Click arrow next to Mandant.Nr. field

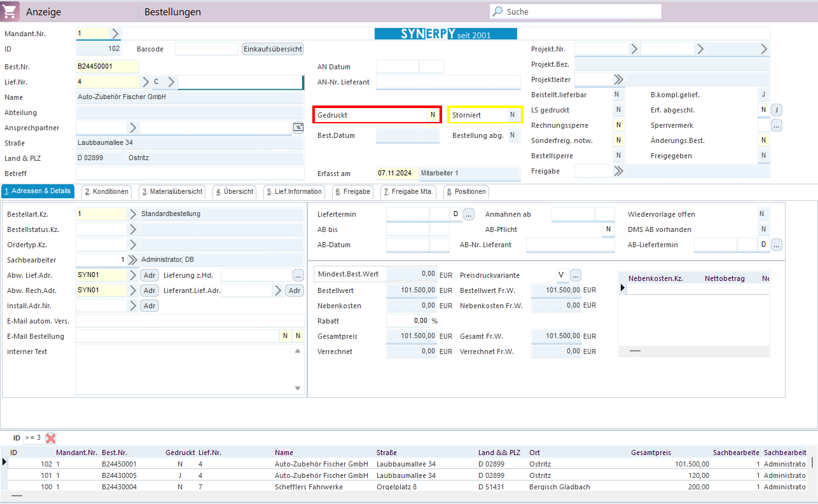115,34
